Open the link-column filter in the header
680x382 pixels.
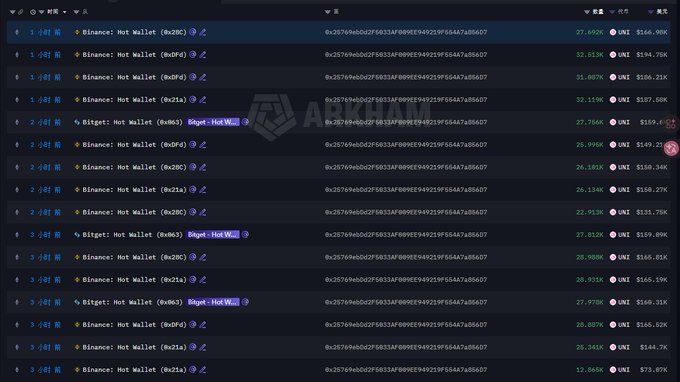pyautogui.click(x=13, y=12)
